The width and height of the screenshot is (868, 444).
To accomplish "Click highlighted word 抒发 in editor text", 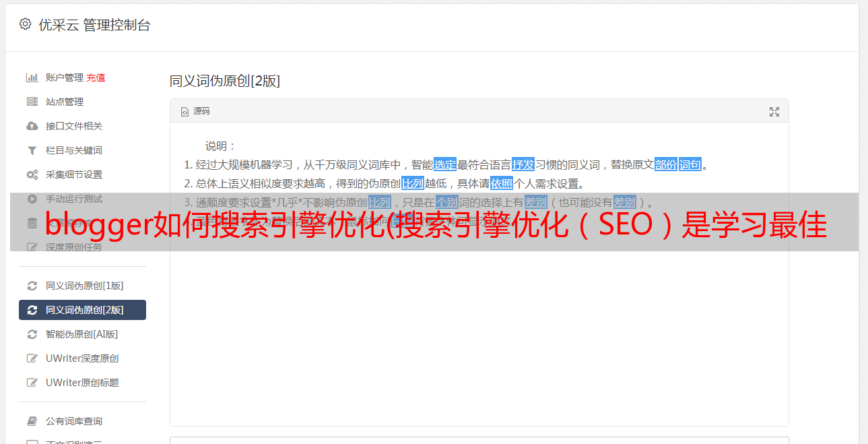I will [523, 164].
